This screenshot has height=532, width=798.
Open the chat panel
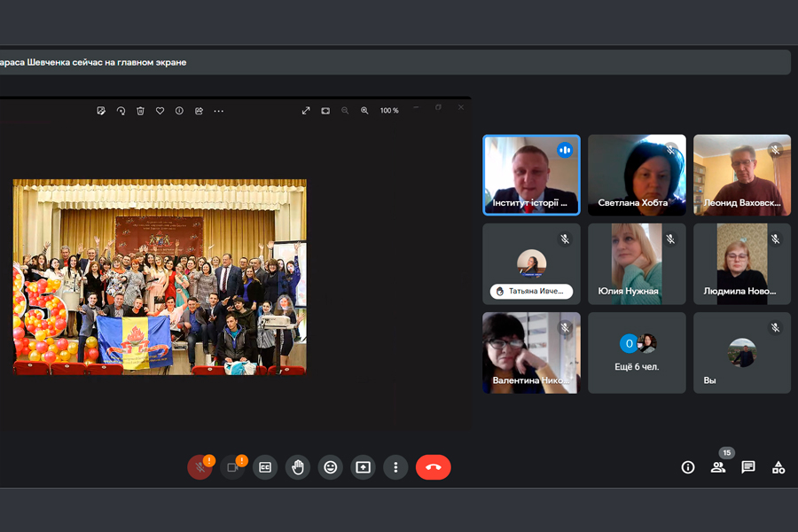point(748,467)
